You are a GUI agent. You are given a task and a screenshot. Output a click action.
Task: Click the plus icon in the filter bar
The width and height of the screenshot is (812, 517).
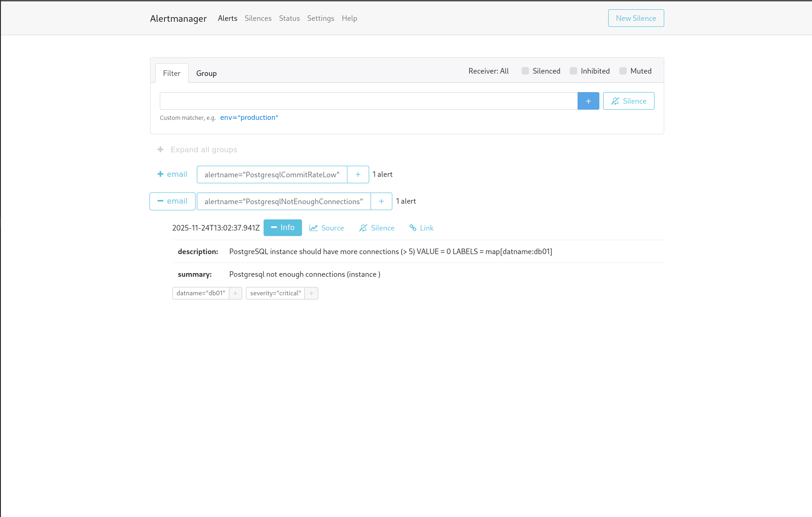[588, 100]
